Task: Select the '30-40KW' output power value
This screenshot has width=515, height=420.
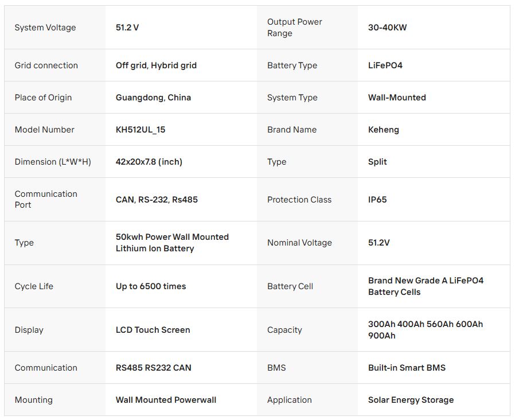Action: point(387,28)
